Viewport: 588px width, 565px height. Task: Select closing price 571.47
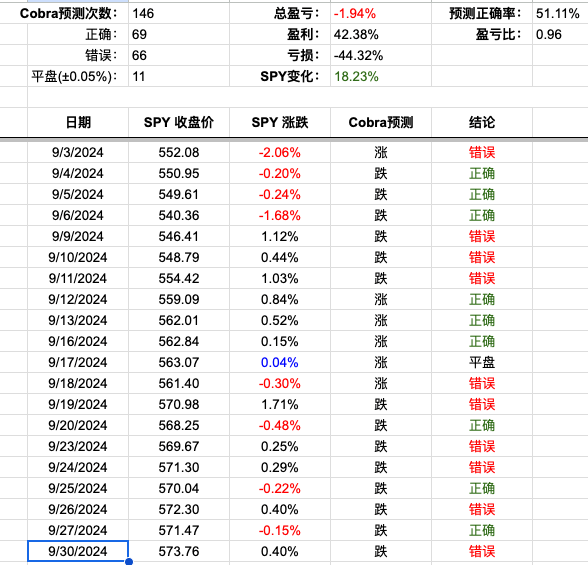click(178, 530)
